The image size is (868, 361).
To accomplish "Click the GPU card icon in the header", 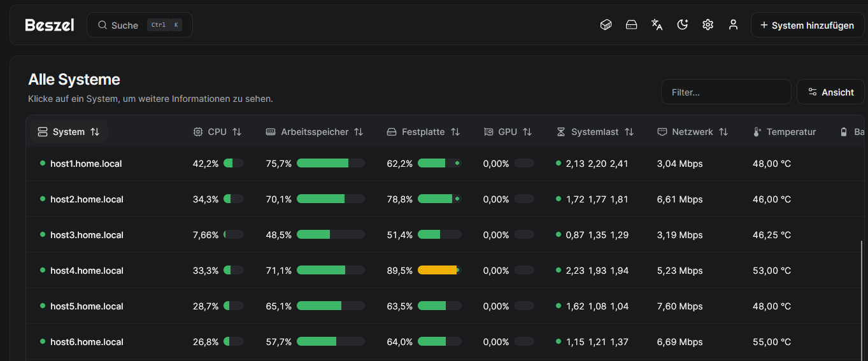I will (x=488, y=132).
